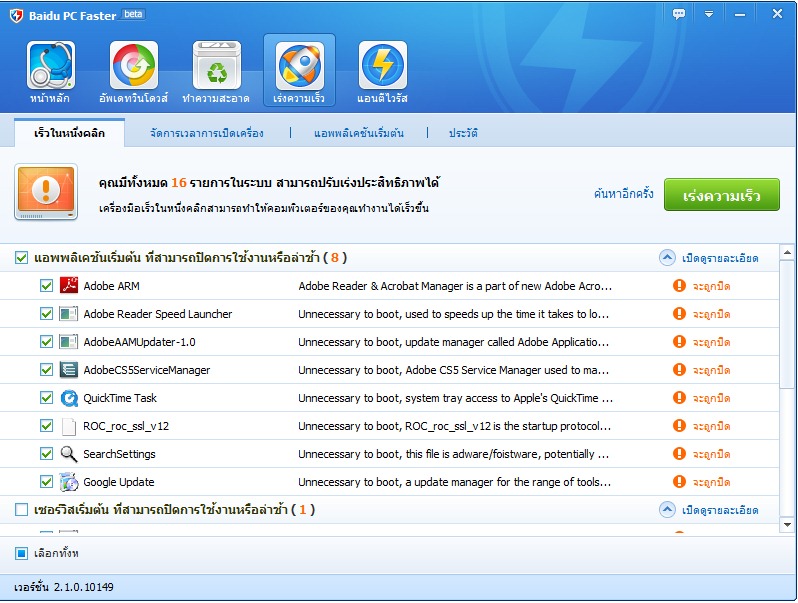Expand startup services details chevron
Screen dimensions: 798x603
pos(667,510)
